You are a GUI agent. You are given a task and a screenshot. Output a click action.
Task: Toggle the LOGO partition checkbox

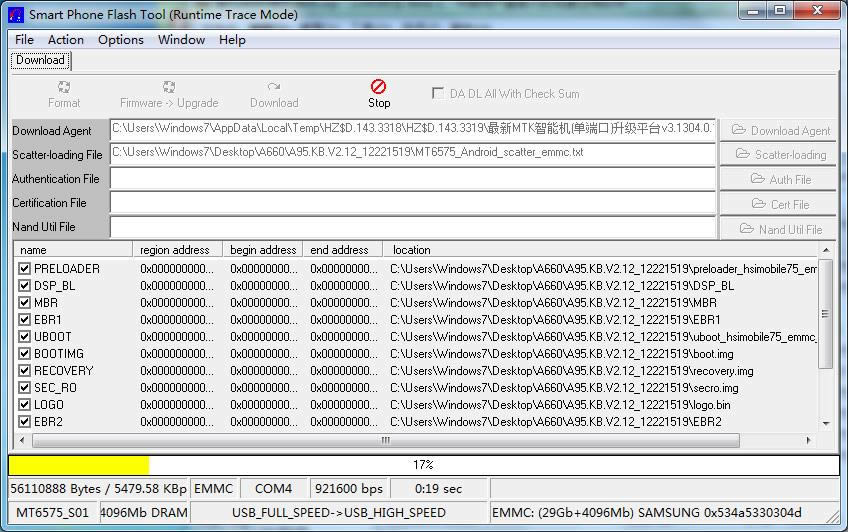[x=25, y=405]
